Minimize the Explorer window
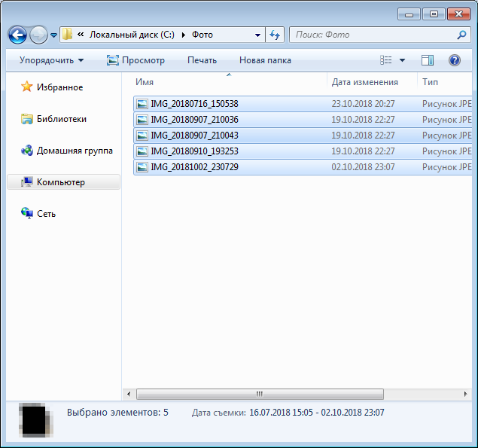This screenshot has height=448, width=478. pos(409,14)
